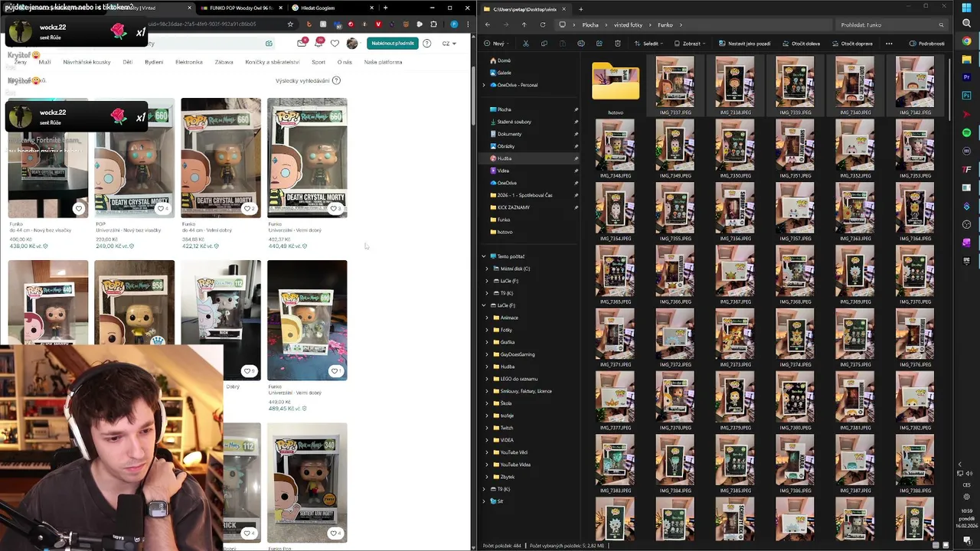980x551 pixels.
Task: Click the Vinted help question mark icon
Action: pos(427,44)
